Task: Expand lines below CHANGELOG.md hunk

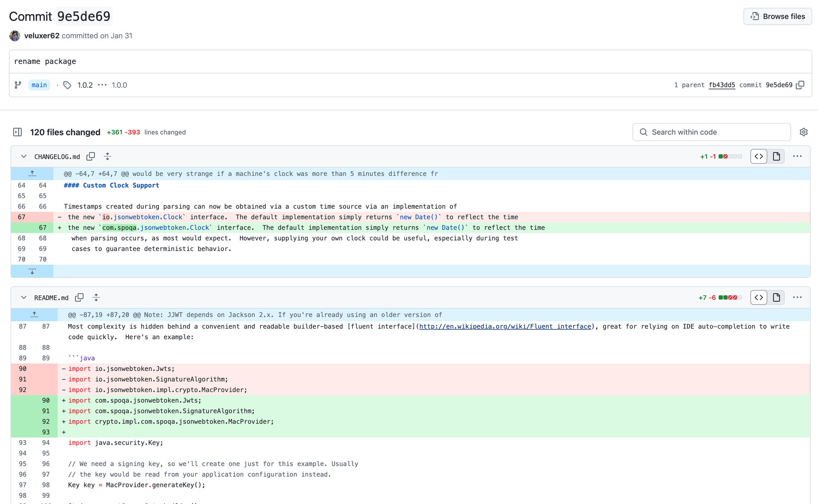Action: click(32, 271)
